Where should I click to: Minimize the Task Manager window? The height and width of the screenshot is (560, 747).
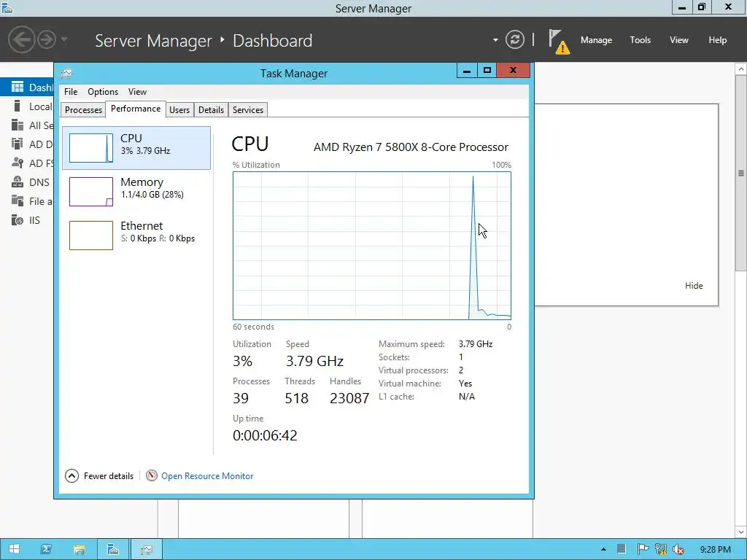[x=467, y=71]
